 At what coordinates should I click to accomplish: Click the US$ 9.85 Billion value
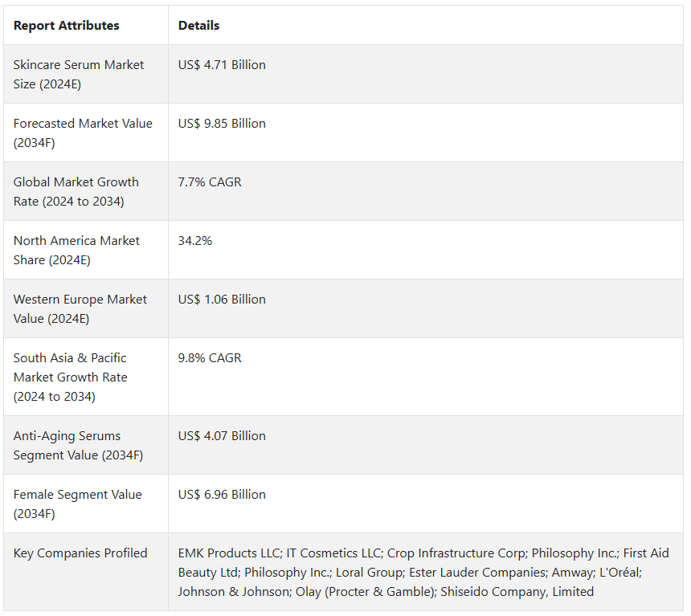tap(222, 124)
